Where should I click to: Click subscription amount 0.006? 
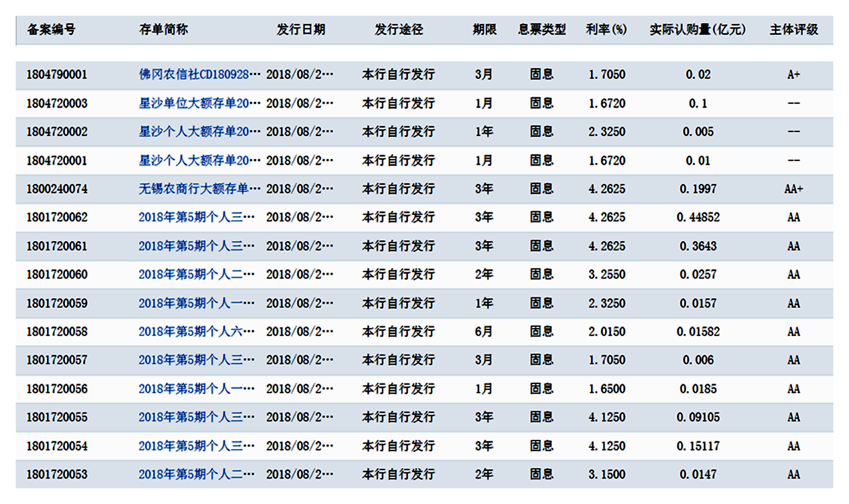698,360
